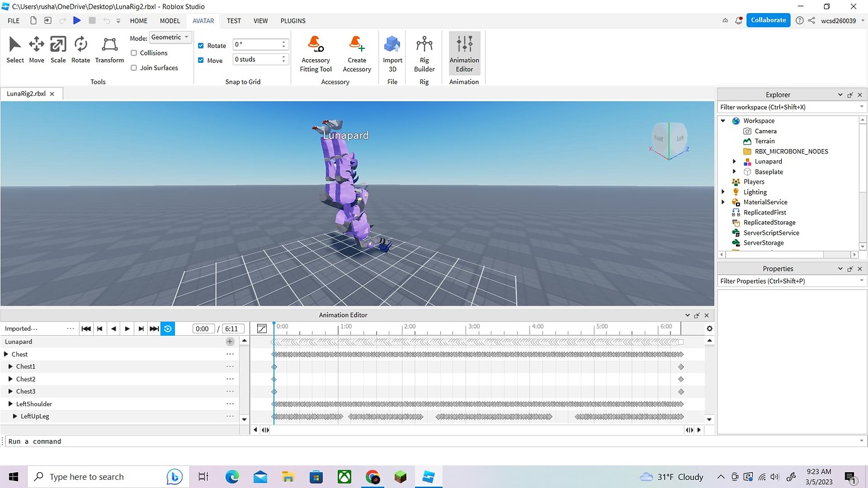Open the Create Accessory tool
This screenshot has width=868, height=488.
tap(357, 53)
